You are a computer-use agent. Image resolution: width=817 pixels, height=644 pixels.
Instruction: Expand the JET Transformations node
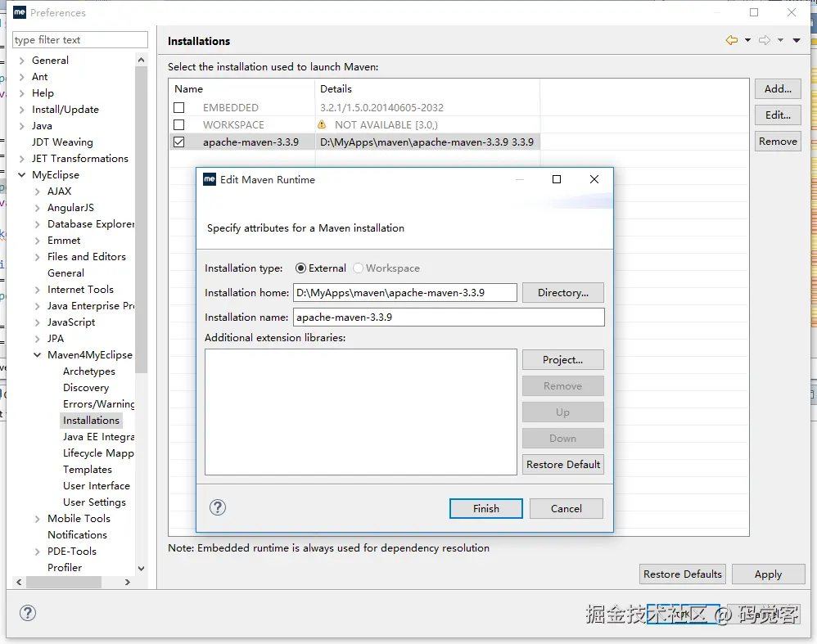pyautogui.click(x=22, y=159)
